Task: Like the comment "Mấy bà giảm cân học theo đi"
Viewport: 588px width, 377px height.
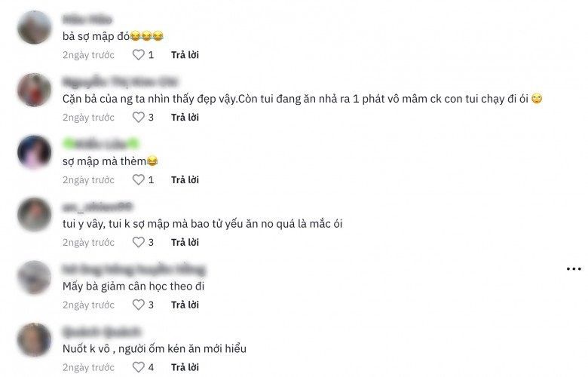Action: (x=139, y=305)
